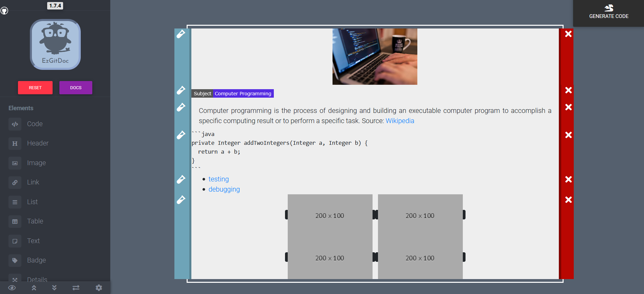The width and height of the screenshot is (644, 294).
Task: Edit the testing/debugging list with the pencil
Action: (181, 179)
